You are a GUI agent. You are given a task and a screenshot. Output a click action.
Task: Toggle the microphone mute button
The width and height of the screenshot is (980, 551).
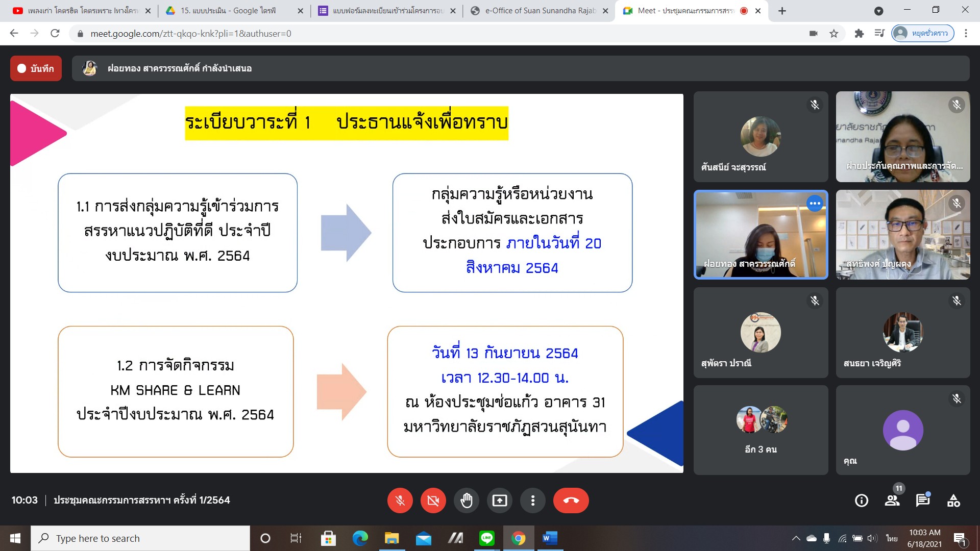pyautogui.click(x=400, y=500)
